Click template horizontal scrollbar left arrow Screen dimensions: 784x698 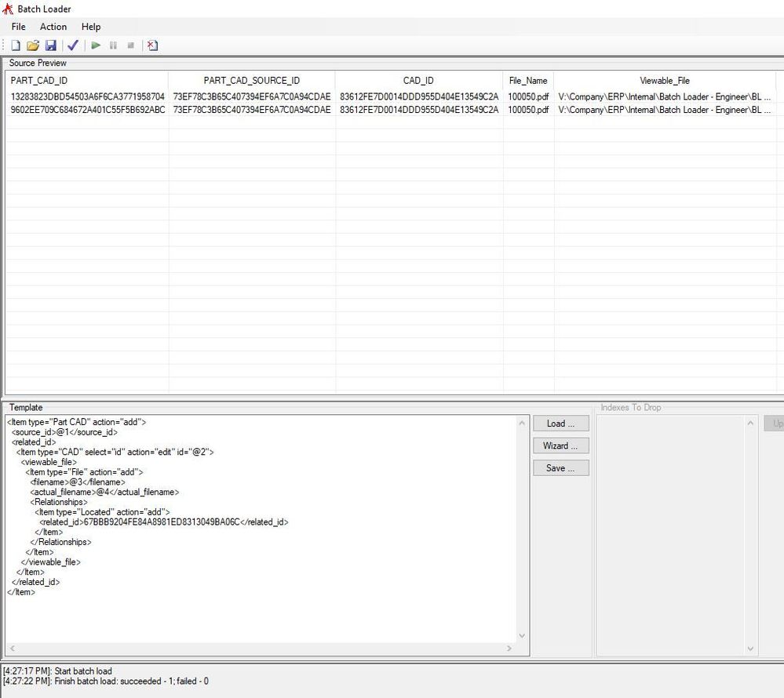(x=12, y=649)
